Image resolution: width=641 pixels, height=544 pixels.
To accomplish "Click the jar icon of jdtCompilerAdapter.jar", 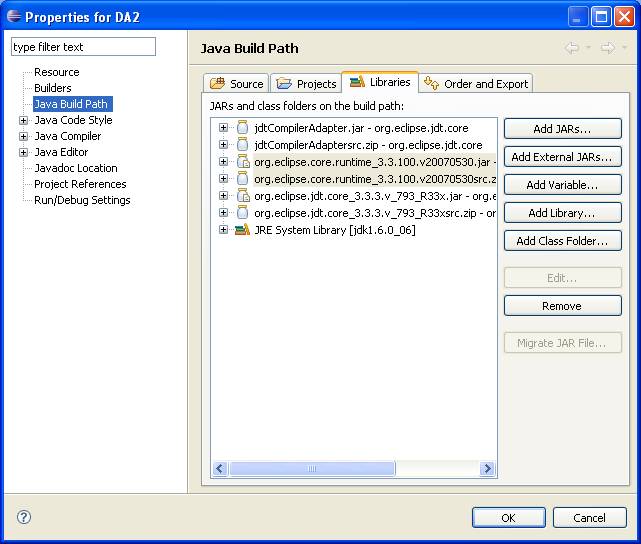I will (242, 128).
